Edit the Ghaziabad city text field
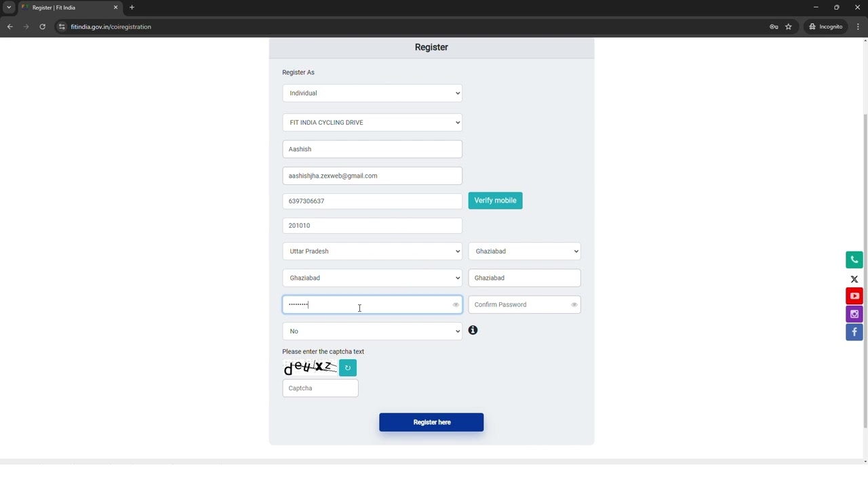 [x=524, y=278]
